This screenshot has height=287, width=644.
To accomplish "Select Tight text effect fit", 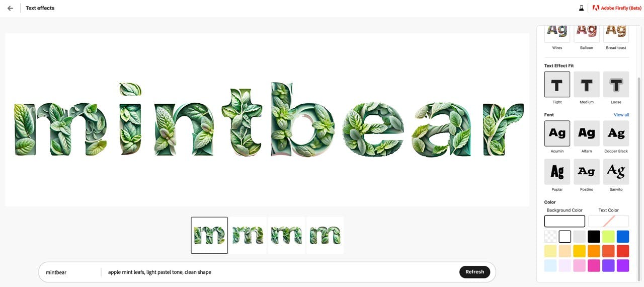I will (557, 84).
